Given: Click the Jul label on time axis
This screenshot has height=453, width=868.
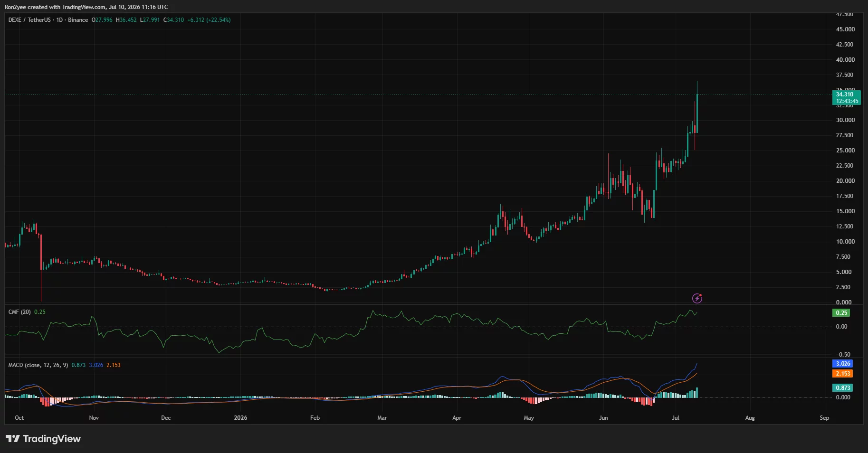Looking at the screenshot, I should click(x=676, y=418).
